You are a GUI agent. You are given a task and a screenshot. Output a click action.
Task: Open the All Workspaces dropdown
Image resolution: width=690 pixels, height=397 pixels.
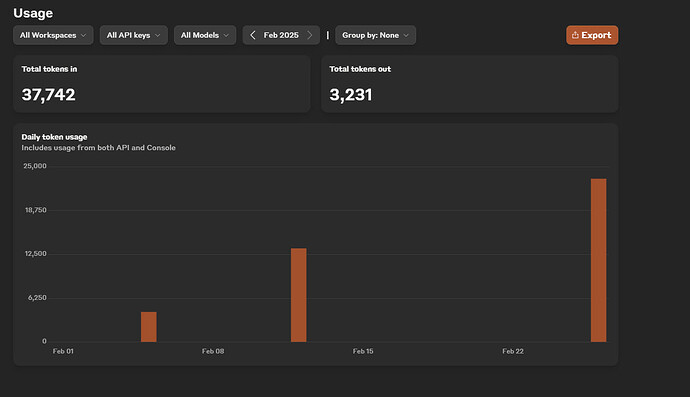click(x=53, y=35)
